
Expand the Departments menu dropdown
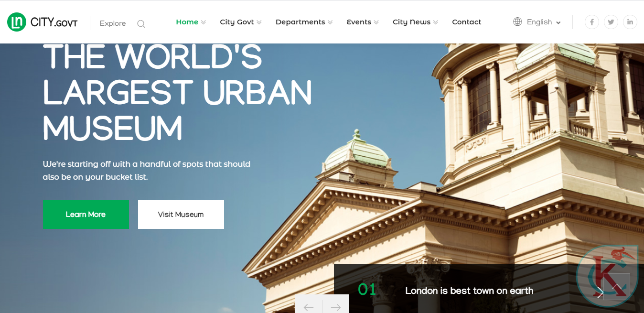point(330,22)
